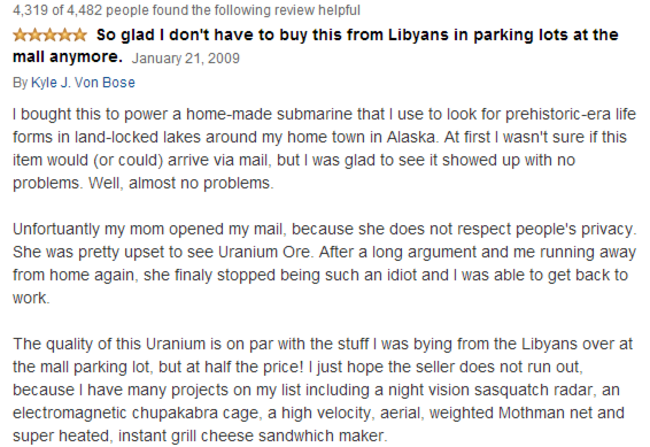Click the paragraph starting "The quality of this Uranium"

tap(323, 390)
